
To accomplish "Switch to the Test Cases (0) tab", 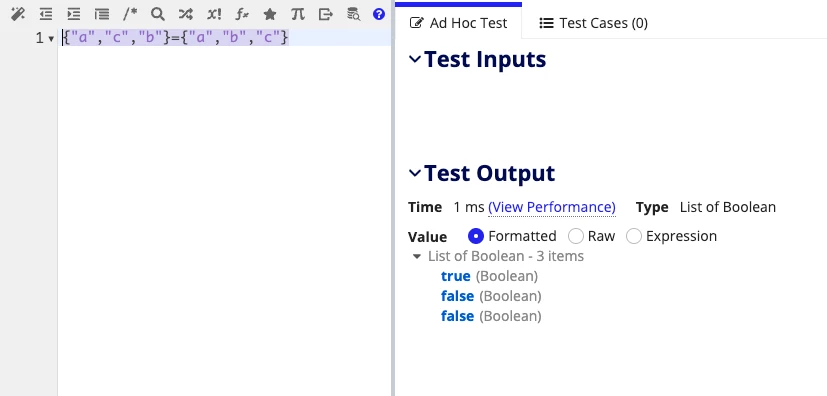I will (x=593, y=23).
